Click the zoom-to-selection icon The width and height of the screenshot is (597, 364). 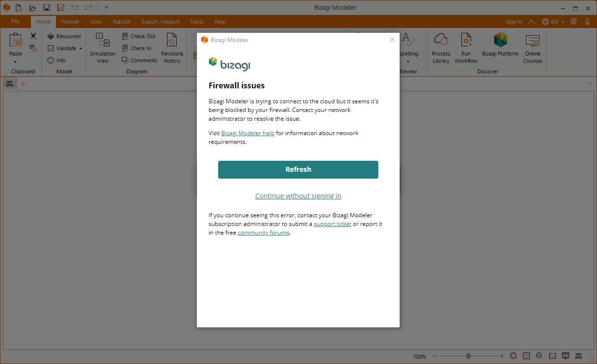(553, 356)
